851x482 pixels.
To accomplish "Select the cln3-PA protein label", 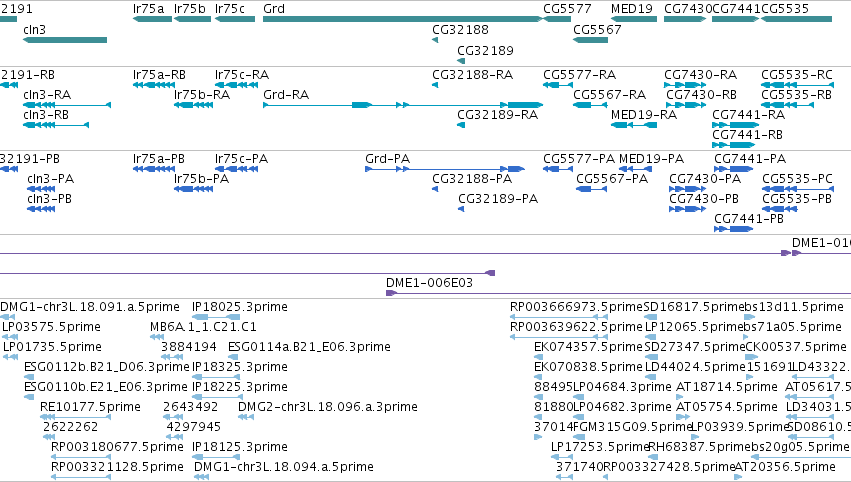I will coord(50,179).
